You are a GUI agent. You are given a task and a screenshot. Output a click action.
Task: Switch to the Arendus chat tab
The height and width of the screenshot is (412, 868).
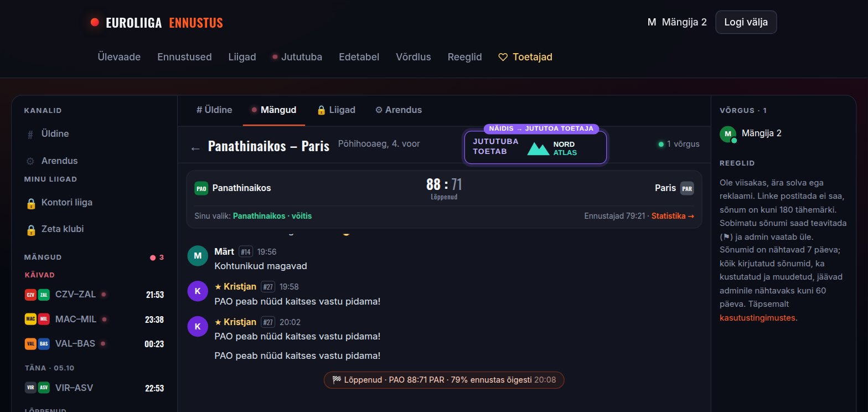(399, 110)
